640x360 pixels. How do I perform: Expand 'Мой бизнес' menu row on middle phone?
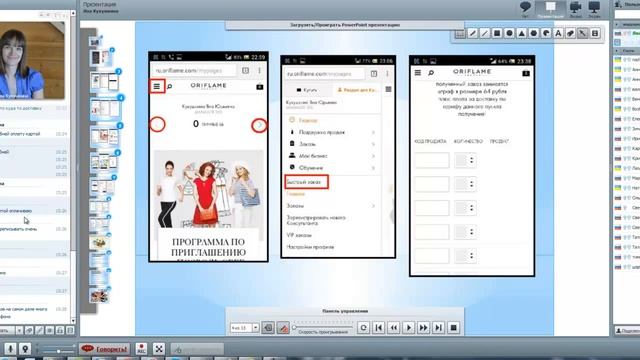pos(332,156)
